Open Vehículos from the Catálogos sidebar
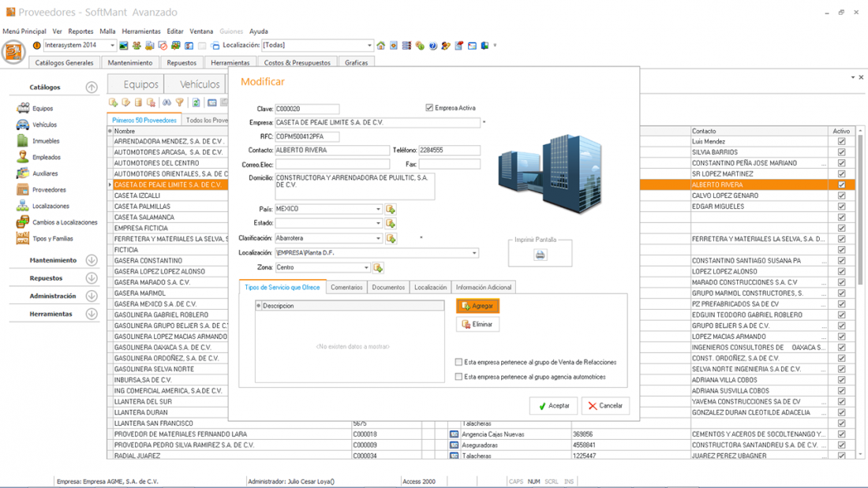 coord(43,125)
